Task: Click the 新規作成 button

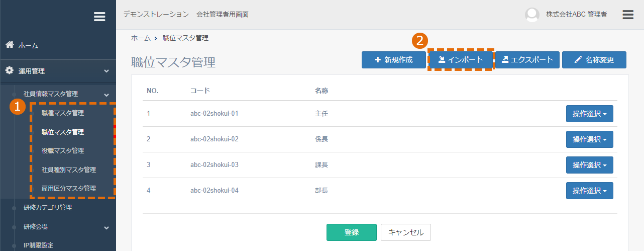Action: click(394, 60)
